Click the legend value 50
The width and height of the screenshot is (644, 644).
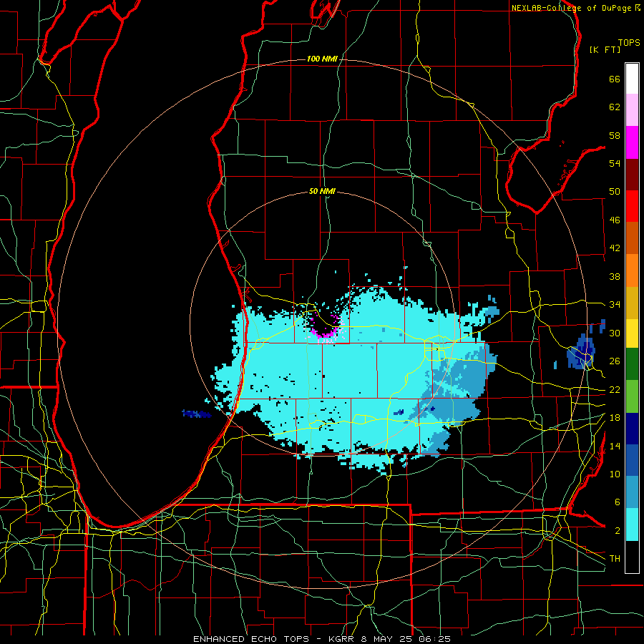click(615, 192)
